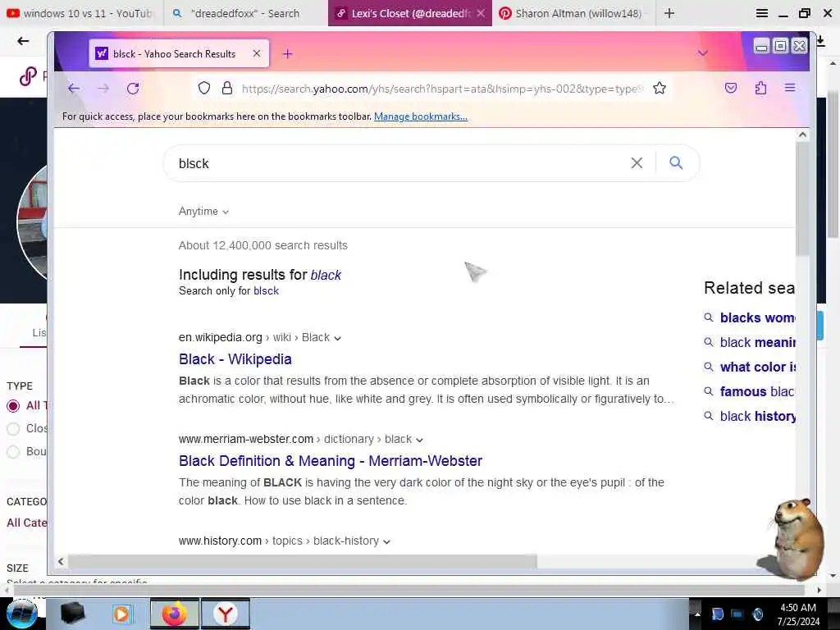This screenshot has height=630, width=840.
Task: Open the list all tabs chevron
Action: [x=702, y=53]
